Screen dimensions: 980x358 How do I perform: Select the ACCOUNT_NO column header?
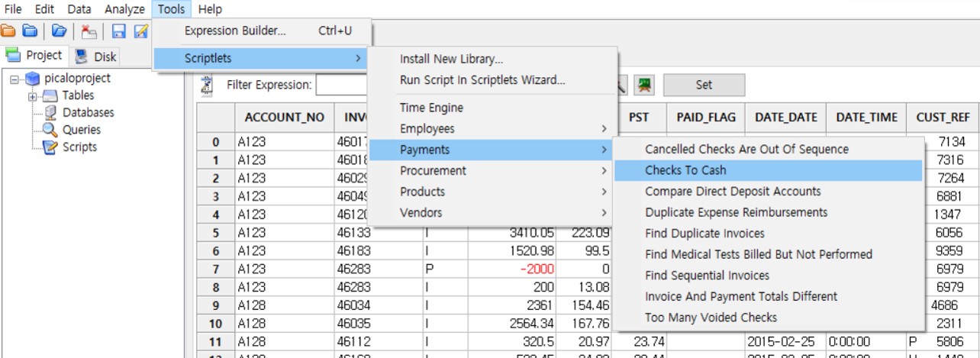[x=285, y=118]
